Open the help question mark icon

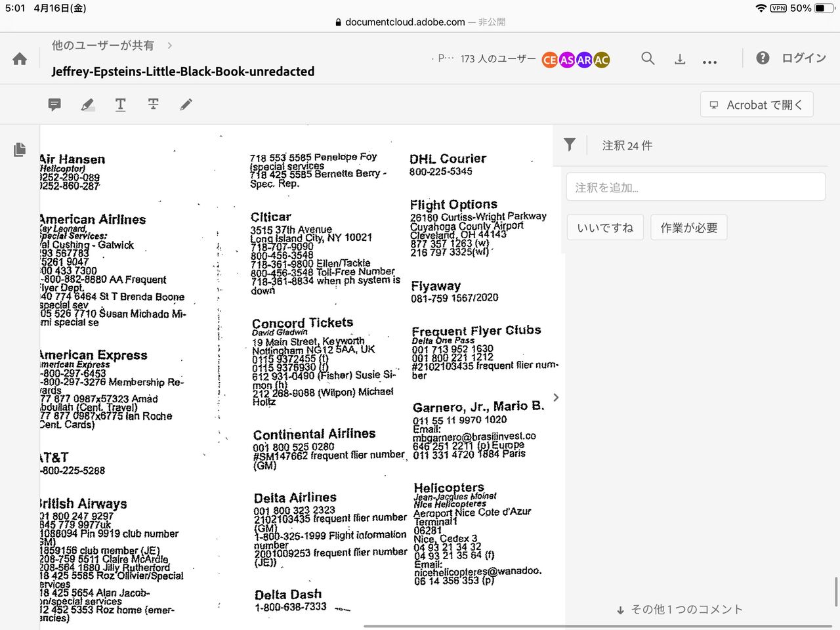tap(763, 58)
